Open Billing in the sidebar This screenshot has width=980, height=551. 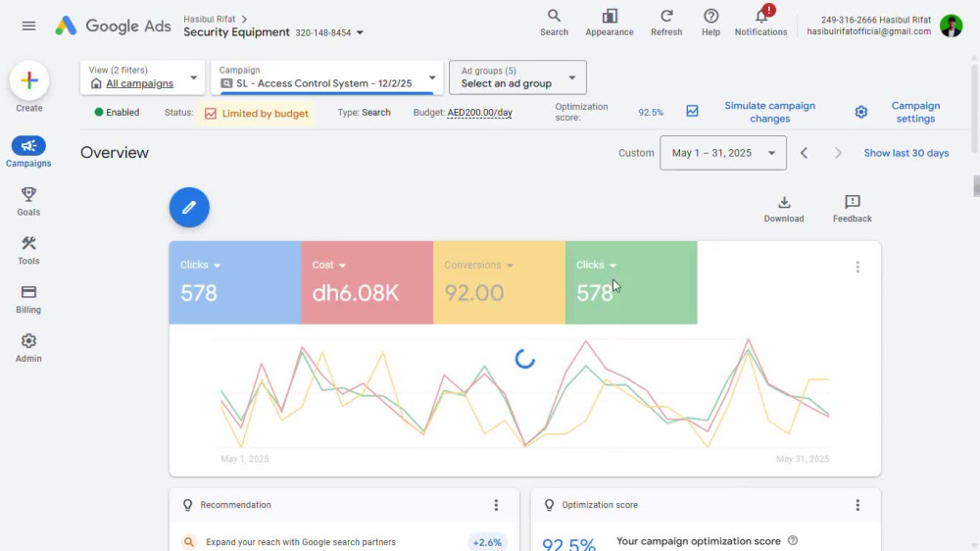coord(28,299)
